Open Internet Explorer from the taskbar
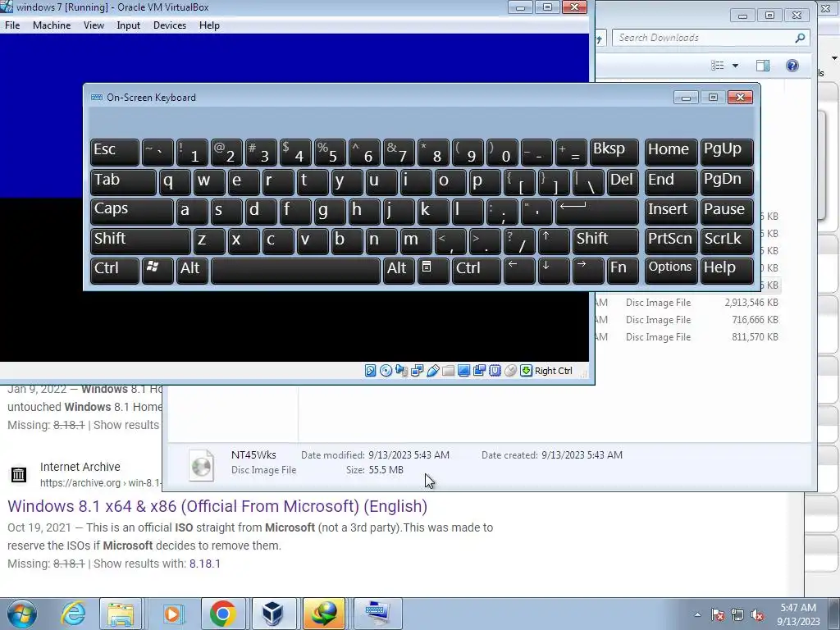The image size is (840, 630). (x=73, y=614)
